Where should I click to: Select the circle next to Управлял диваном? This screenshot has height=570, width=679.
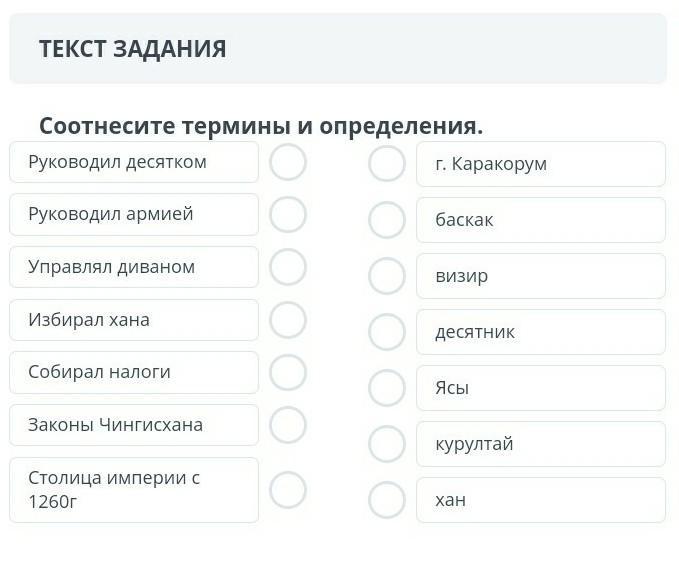pyautogui.click(x=288, y=267)
